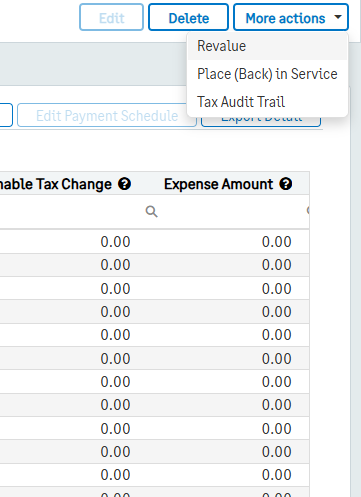
Task: Click the Delete button
Action: pos(188,17)
